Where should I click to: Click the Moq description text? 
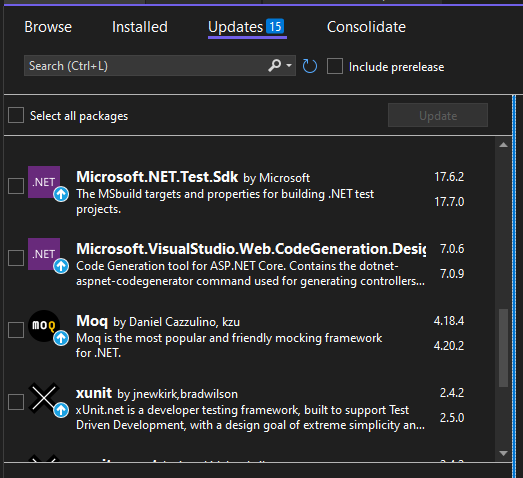[x=229, y=346]
